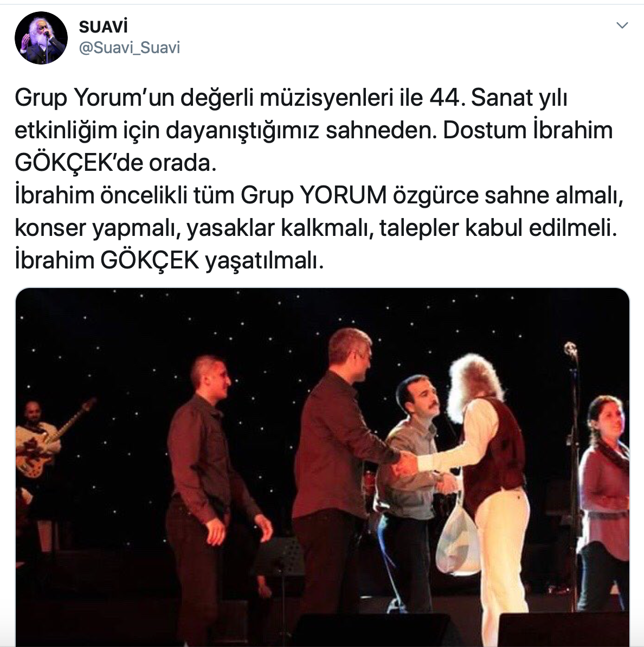Click the microphone on the stand in photo
Viewport: 644px width, 647px height.
(x=571, y=349)
